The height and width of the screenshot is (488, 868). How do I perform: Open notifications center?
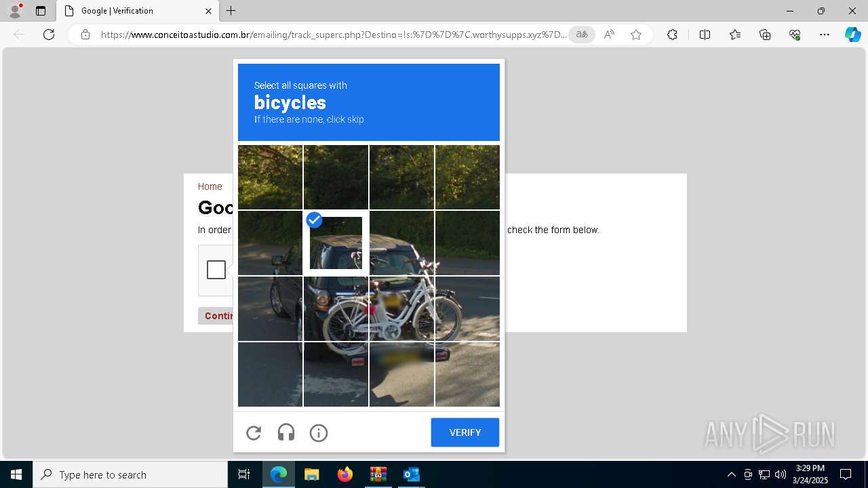(846, 474)
